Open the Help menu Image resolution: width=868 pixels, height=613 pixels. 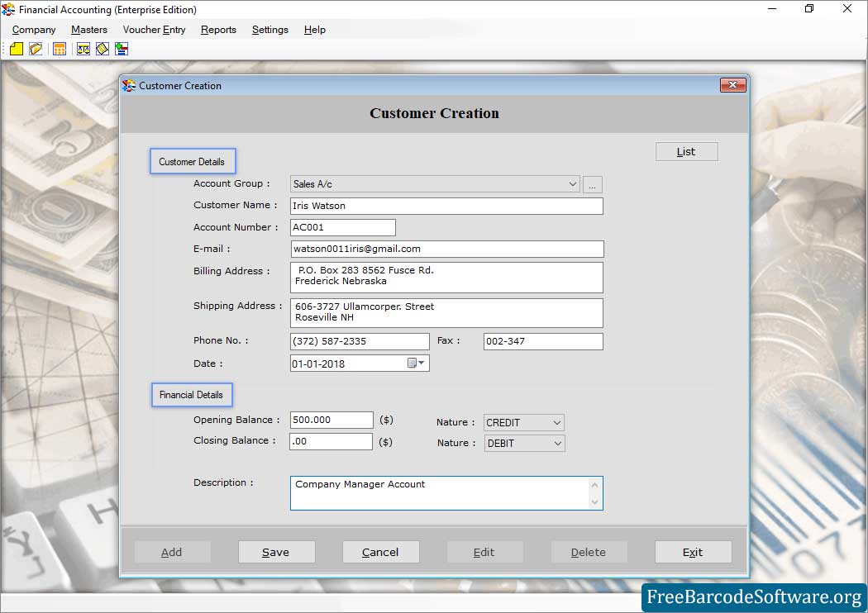pyautogui.click(x=314, y=30)
